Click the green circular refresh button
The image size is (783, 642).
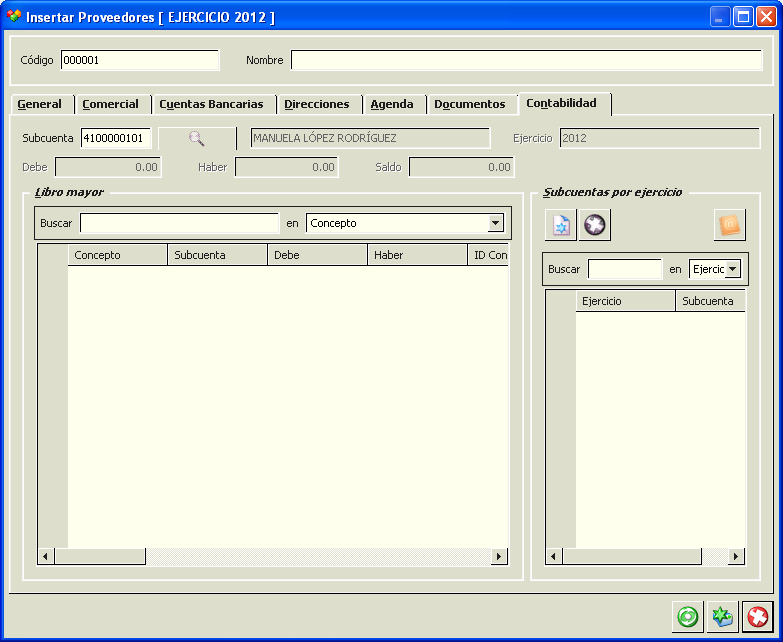click(x=688, y=617)
